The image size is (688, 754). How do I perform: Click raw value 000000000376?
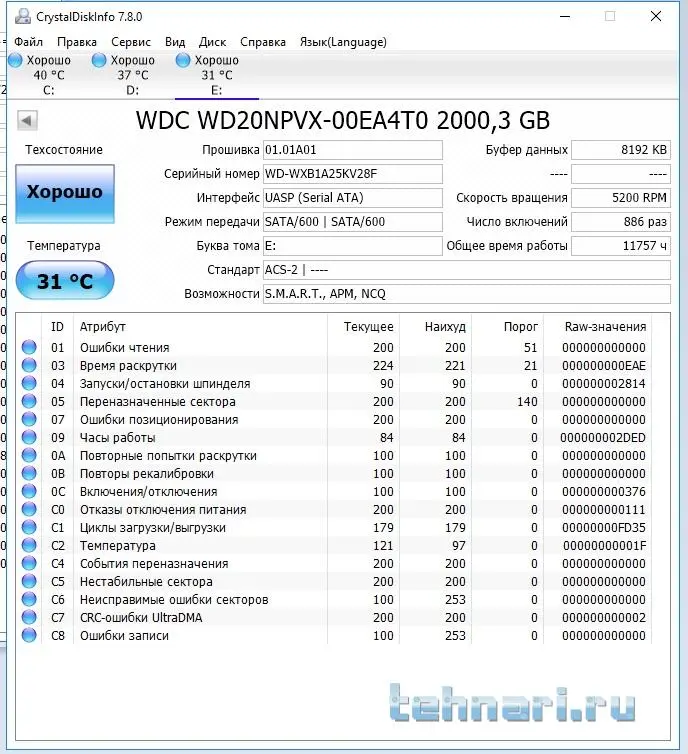click(x=604, y=491)
